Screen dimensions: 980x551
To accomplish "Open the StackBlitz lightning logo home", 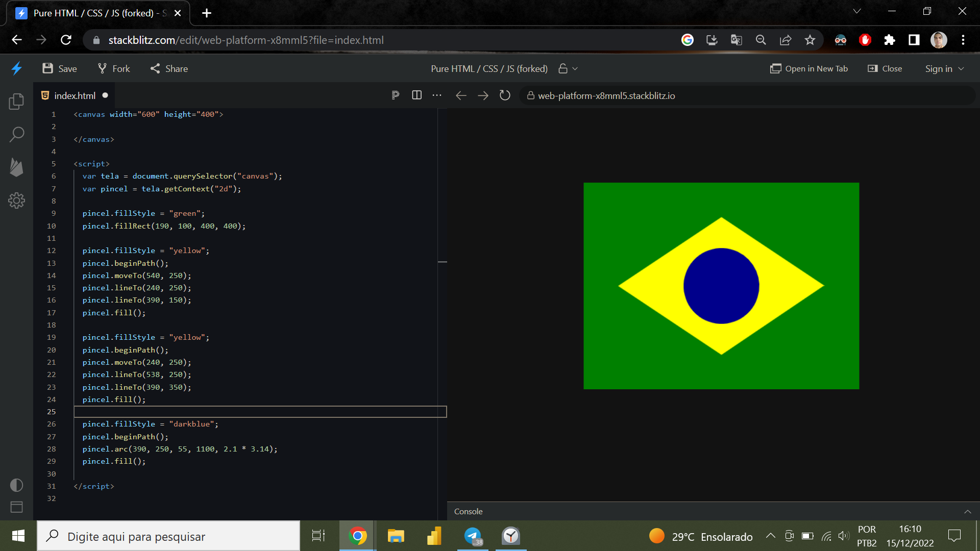I will [17, 68].
